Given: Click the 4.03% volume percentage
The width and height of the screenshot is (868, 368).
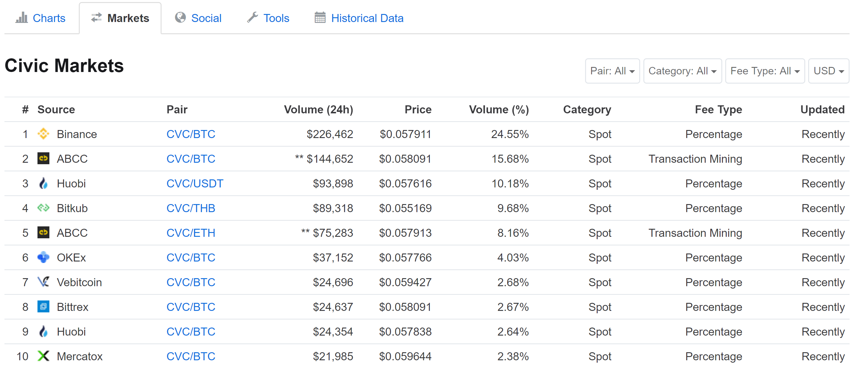Looking at the screenshot, I should 513,257.
